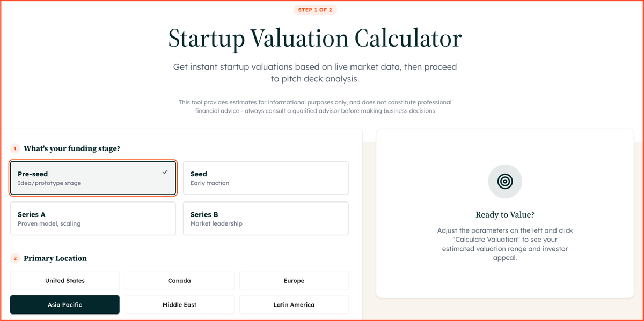
Task: Click the bullseye target icon in the right panel
Action: 504,181
